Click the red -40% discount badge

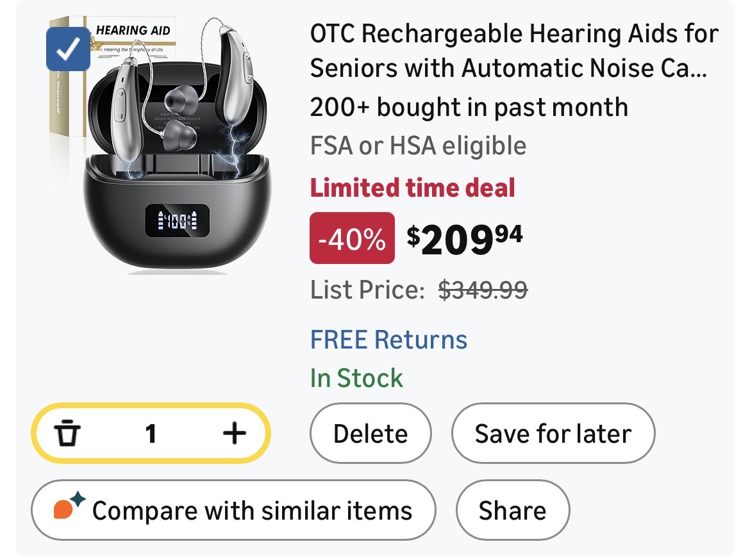pyautogui.click(x=352, y=238)
